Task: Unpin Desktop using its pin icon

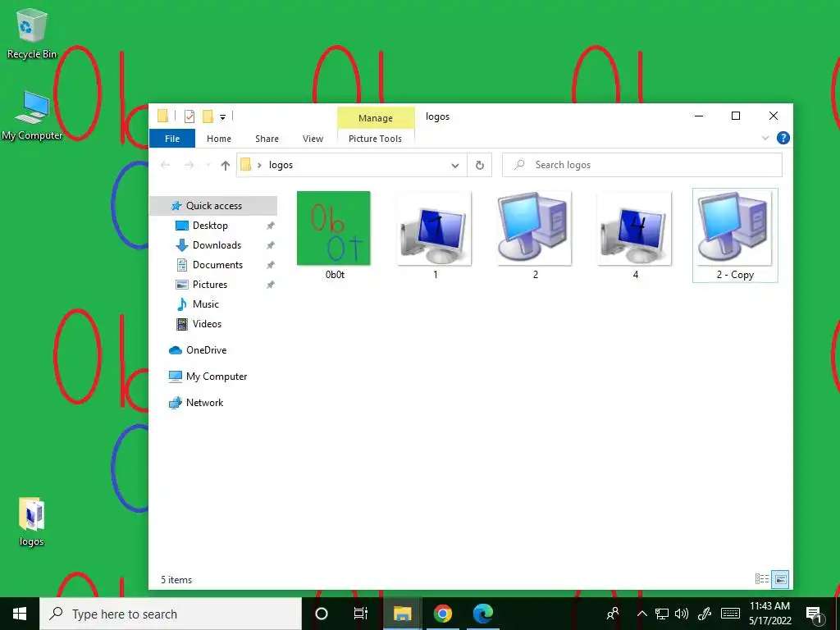Action: pos(271,226)
